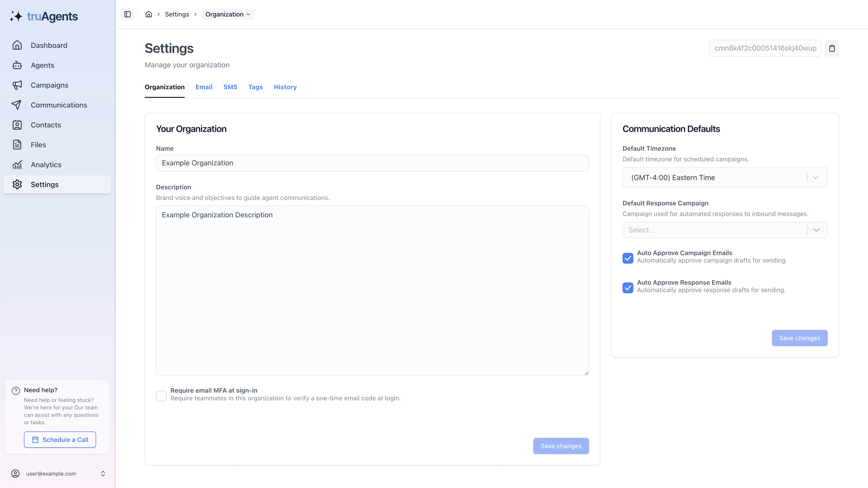Viewport: 868px width, 488px height.
Task: Disable Auto Approve Campaign Emails
Action: [628, 258]
